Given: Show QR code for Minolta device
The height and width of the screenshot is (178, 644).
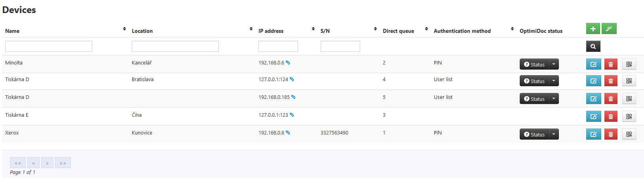Looking at the screenshot, I should click(x=629, y=64).
